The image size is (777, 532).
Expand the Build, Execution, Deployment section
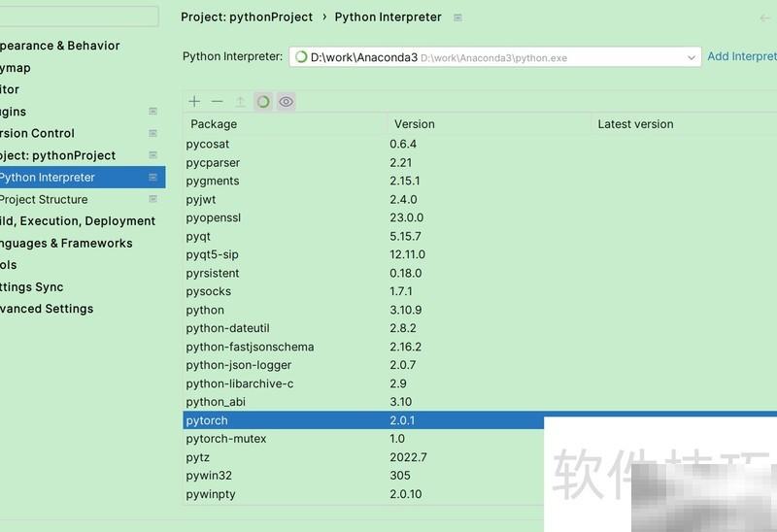point(76,221)
